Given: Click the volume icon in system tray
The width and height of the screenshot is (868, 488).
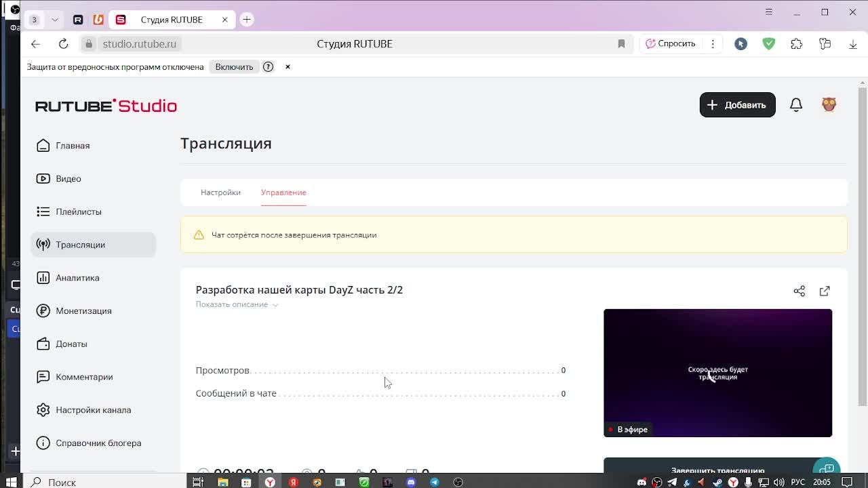Looking at the screenshot, I should tap(778, 482).
